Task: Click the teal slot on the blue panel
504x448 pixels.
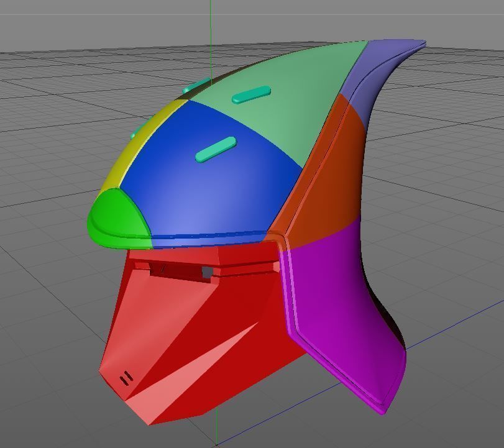Action: 216,150
